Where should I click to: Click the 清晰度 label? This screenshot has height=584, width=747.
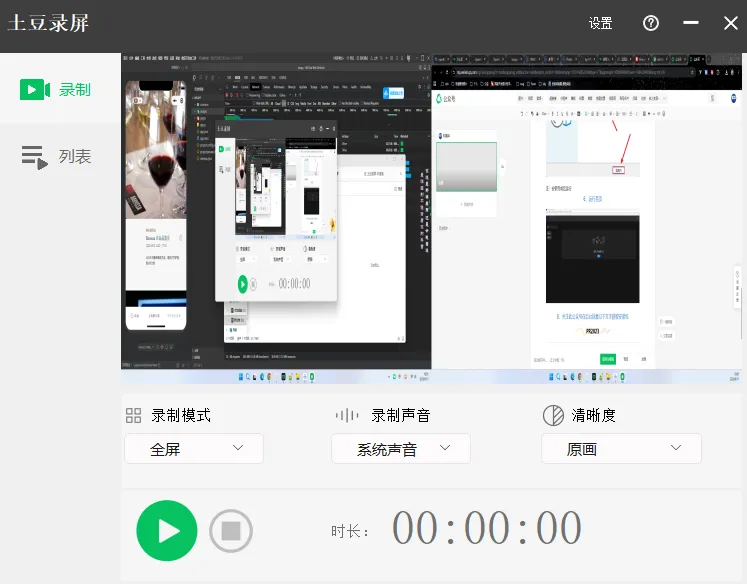[594, 415]
